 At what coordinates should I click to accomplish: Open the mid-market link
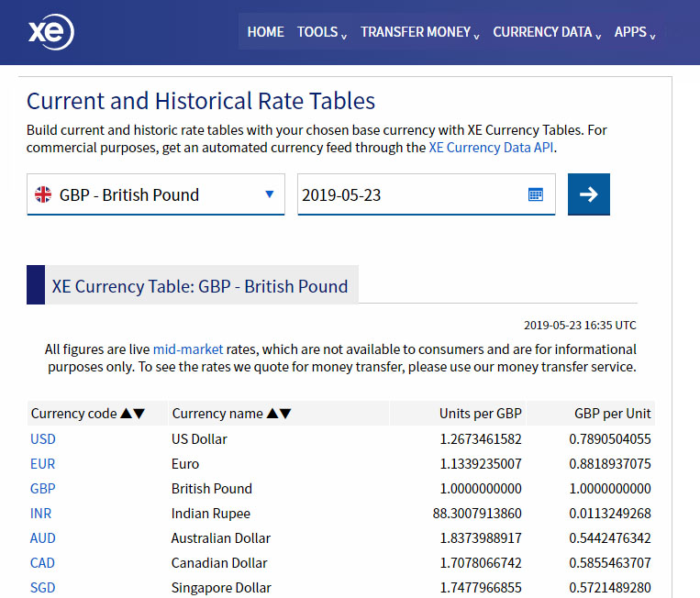click(x=188, y=349)
